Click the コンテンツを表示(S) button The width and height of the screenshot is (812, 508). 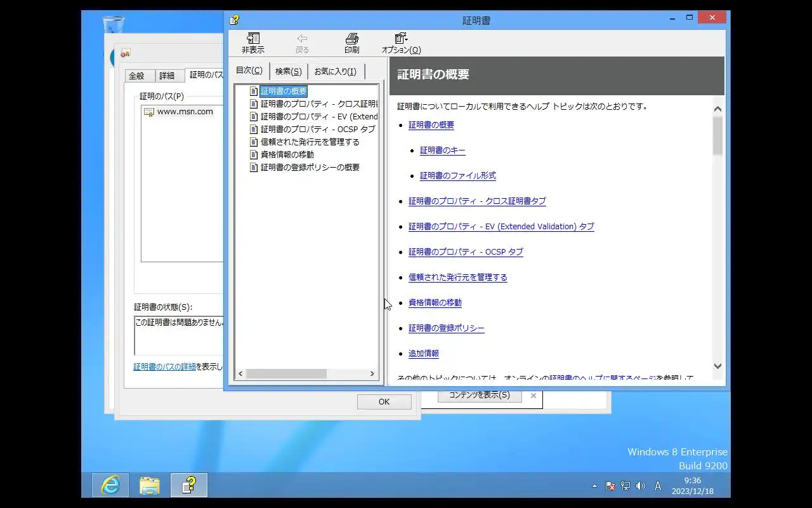(x=479, y=396)
